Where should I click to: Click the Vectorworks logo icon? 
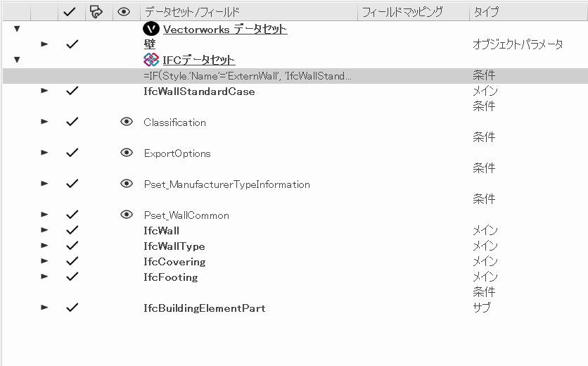point(151,29)
